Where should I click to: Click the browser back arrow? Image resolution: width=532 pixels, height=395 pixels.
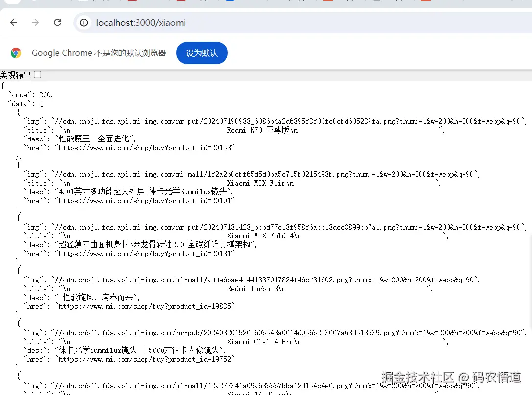point(14,23)
